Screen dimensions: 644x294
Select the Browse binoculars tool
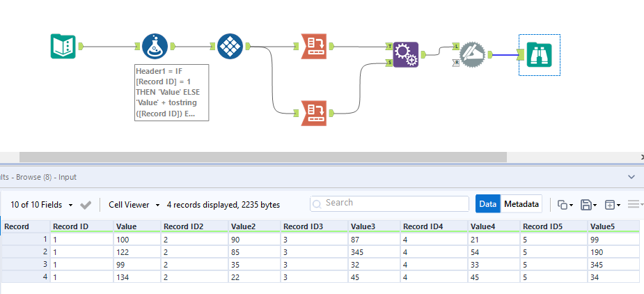(x=539, y=54)
